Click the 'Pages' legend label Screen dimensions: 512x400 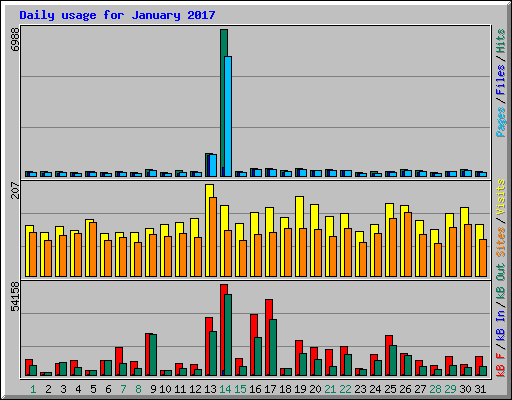(500, 122)
